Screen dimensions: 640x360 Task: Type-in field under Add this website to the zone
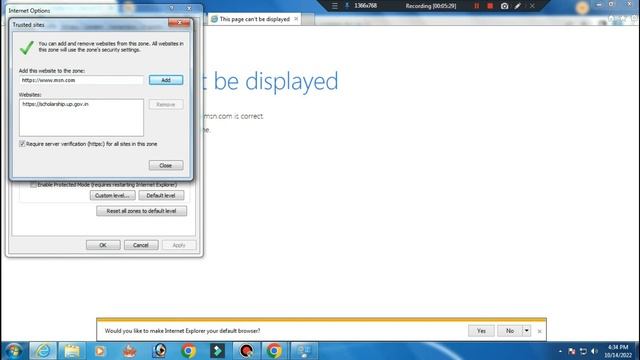[x=81, y=80]
